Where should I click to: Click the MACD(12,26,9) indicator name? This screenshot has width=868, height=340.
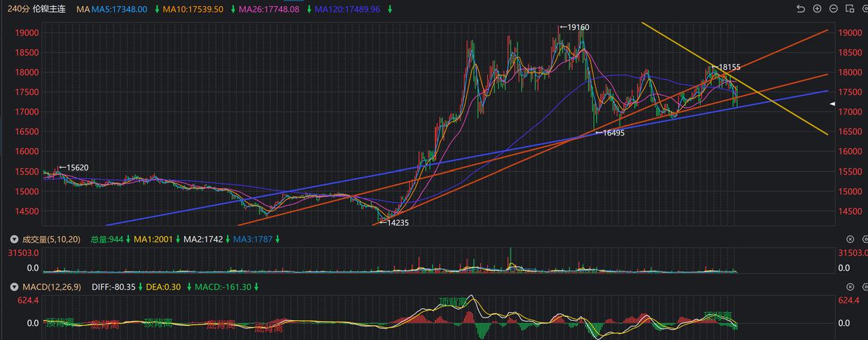click(52, 287)
